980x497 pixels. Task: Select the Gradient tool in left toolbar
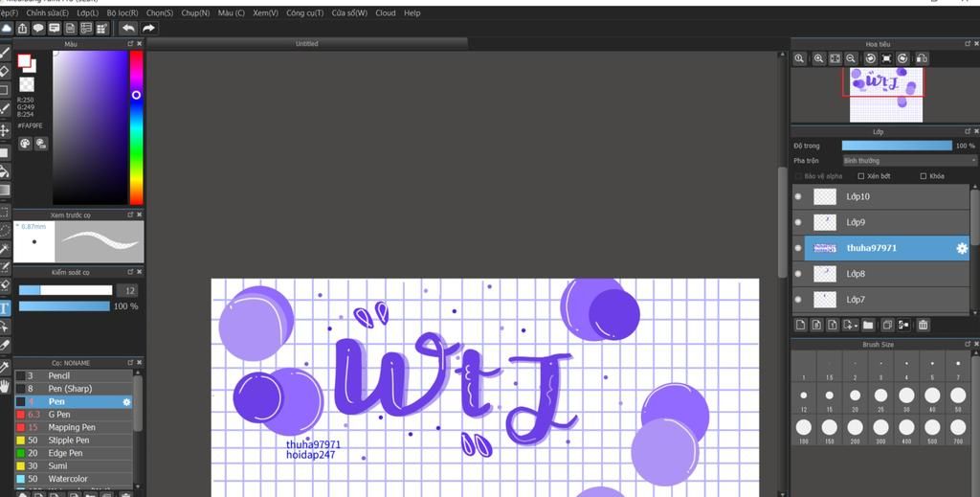(x=5, y=190)
